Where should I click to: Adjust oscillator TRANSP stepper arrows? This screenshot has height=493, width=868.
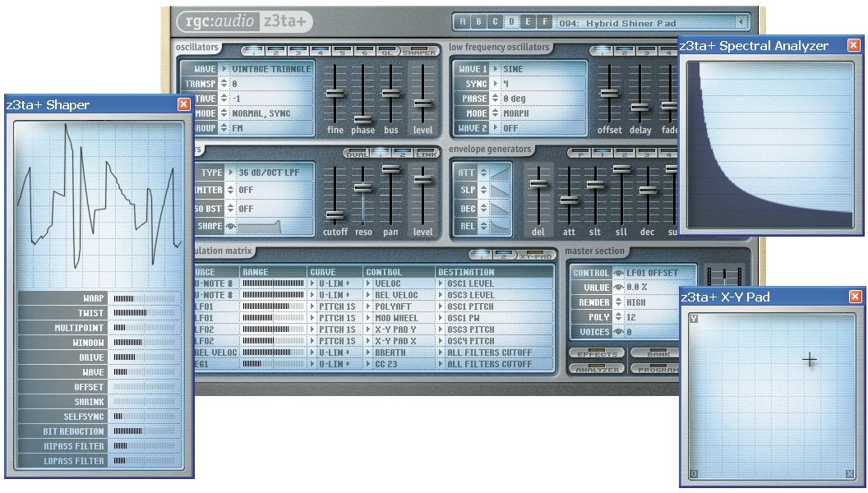click(224, 84)
